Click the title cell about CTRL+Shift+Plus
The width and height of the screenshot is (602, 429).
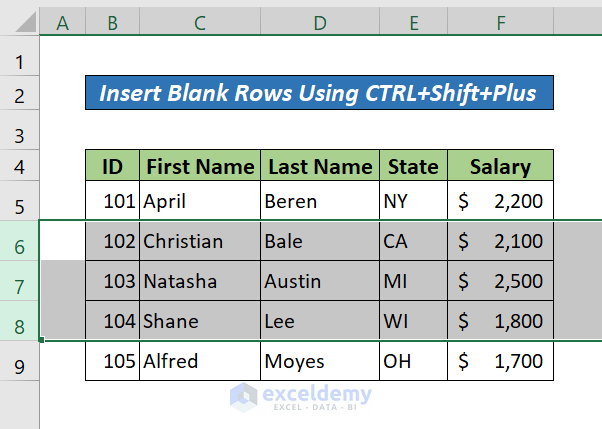[x=320, y=94]
